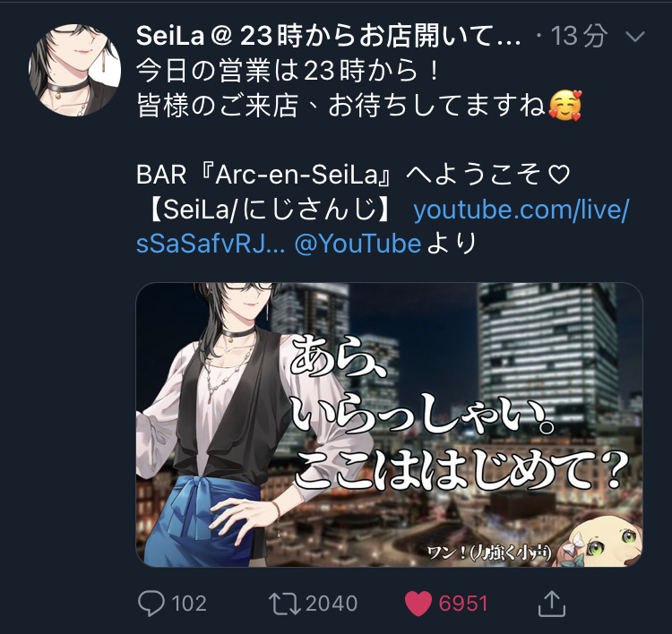View the 6951 likes count
Screen dimensions: 672x634
click(463, 604)
